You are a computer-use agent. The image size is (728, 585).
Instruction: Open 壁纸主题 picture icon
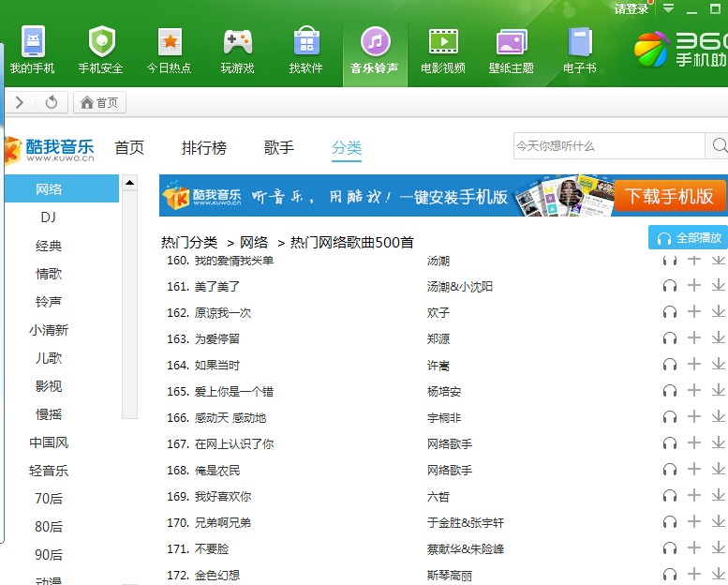pyautogui.click(x=511, y=42)
